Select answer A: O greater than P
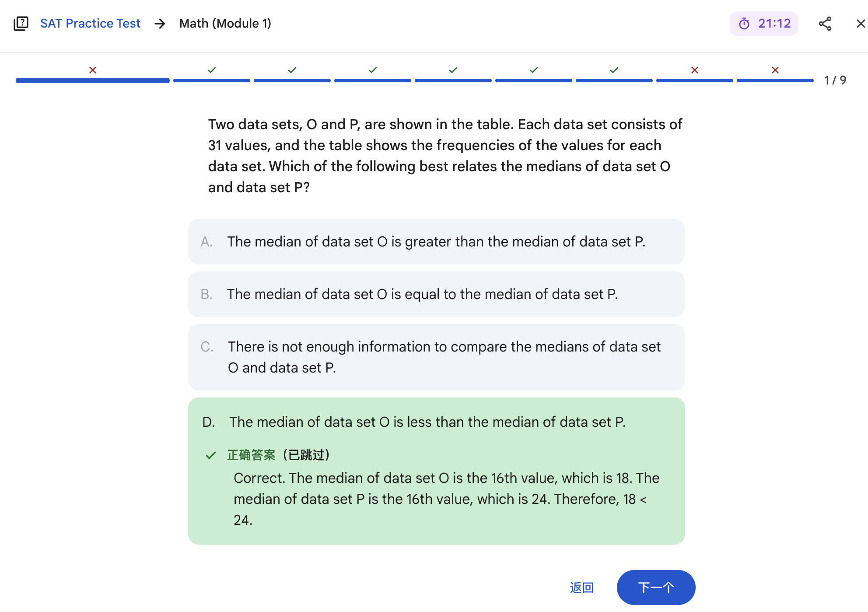Screen dimensions: 868x612 tap(436, 242)
